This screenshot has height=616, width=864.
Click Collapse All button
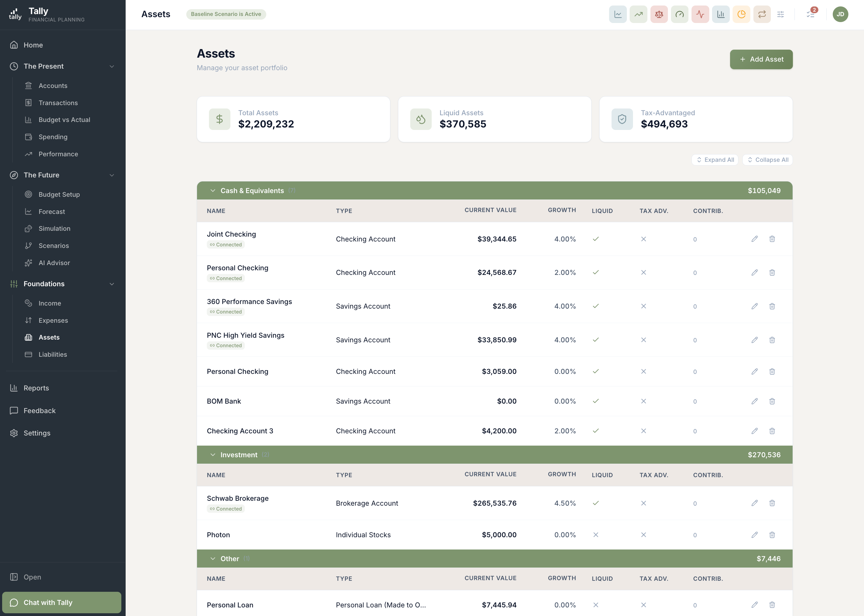pos(767,160)
